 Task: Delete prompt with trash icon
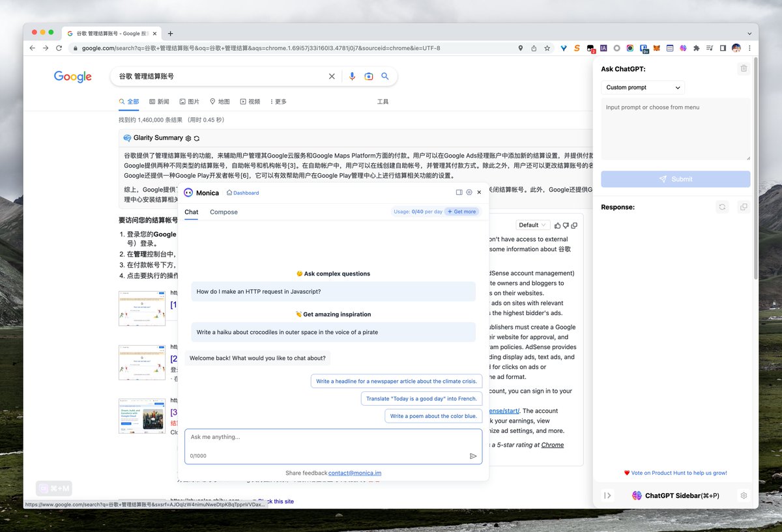(x=744, y=68)
